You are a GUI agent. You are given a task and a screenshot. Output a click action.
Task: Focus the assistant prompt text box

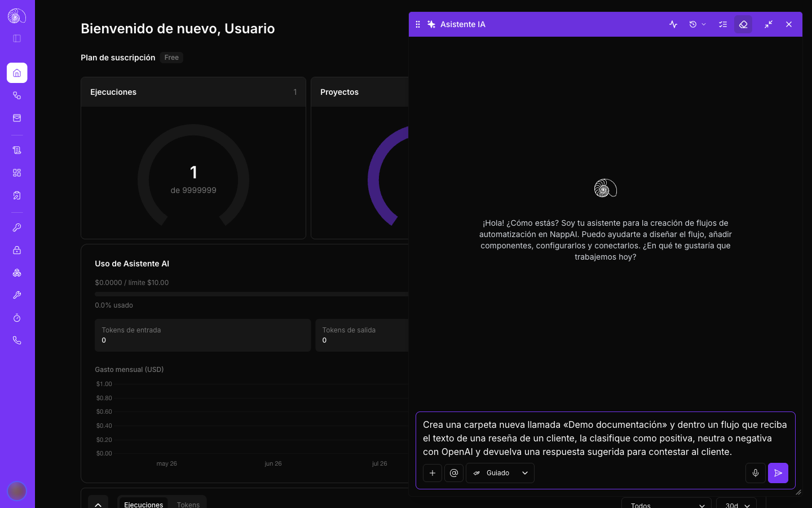(x=606, y=438)
